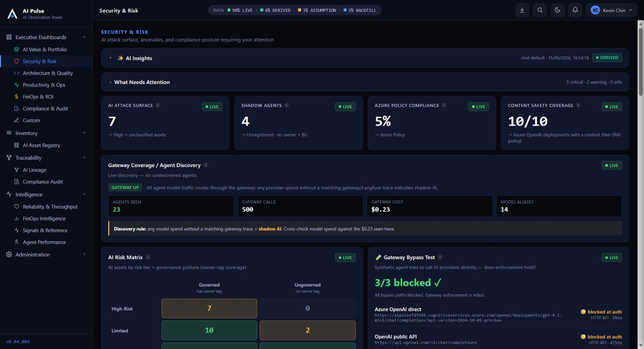Click the Gateway Cost value $0.23
Screen dimensions: 644x349
pyautogui.click(x=381, y=209)
